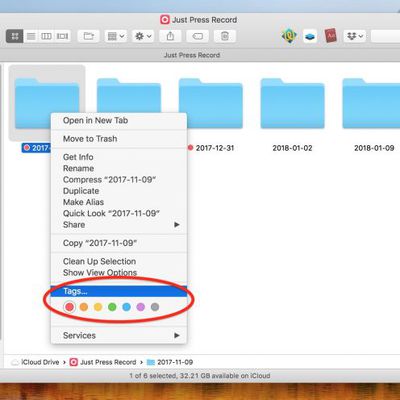Select Make Alias
The height and width of the screenshot is (400, 400).
pyautogui.click(x=119, y=202)
